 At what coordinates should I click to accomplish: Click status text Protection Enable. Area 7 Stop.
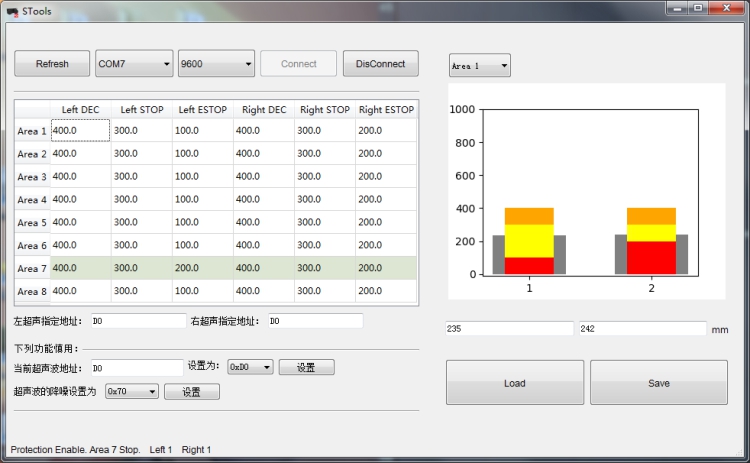tap(75, 450)
